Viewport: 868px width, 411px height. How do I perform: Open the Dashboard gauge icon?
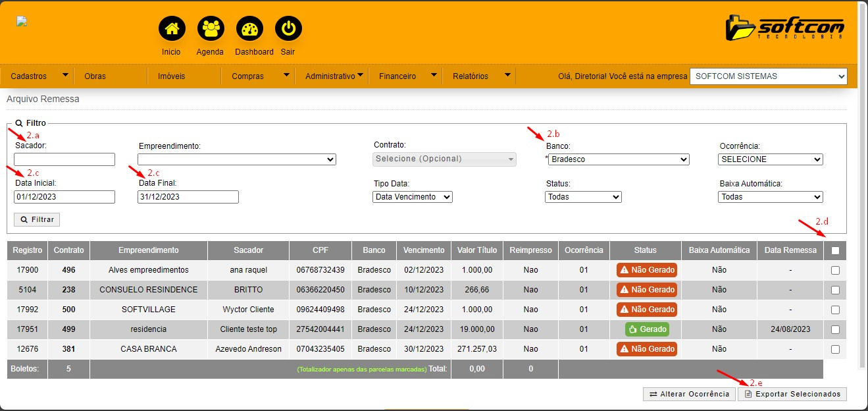(x=249, y=29)
